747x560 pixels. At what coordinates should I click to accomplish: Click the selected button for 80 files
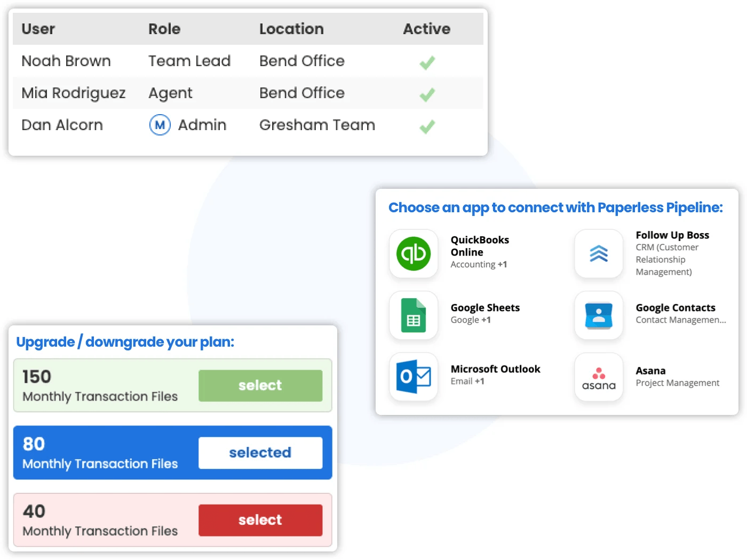260,453
